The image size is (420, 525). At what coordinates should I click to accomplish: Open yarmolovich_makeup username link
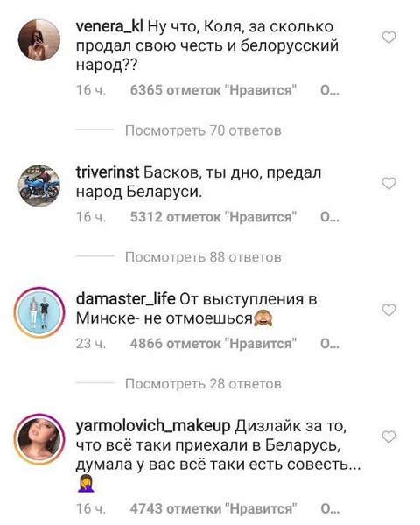[153, 426]
